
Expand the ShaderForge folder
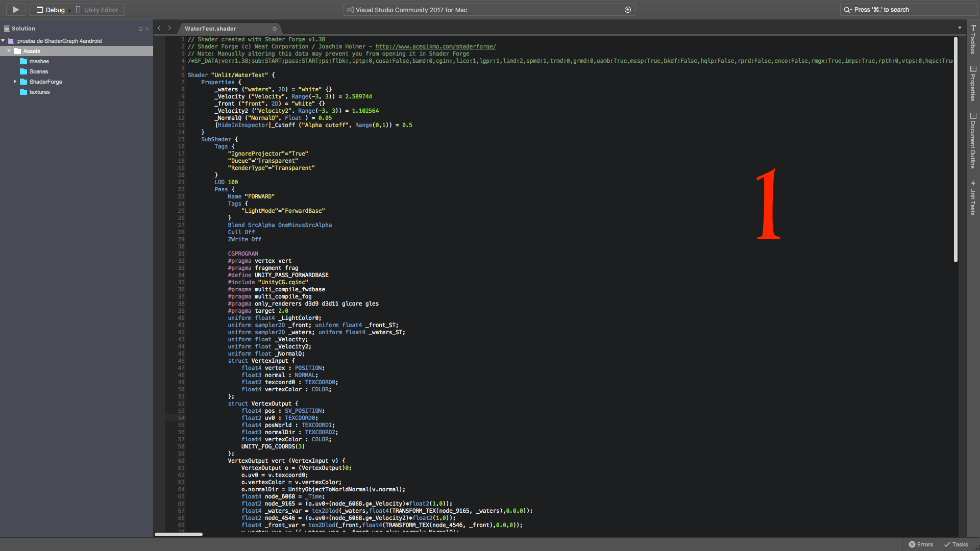pos(15,82)
